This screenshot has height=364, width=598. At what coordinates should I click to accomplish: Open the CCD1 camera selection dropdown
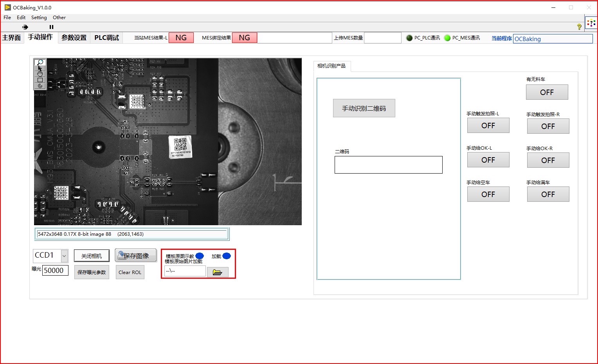pos(63,255)
